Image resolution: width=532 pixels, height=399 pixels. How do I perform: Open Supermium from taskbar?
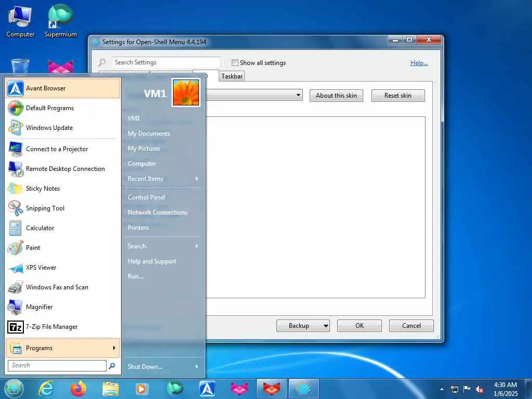pos(175,389)
